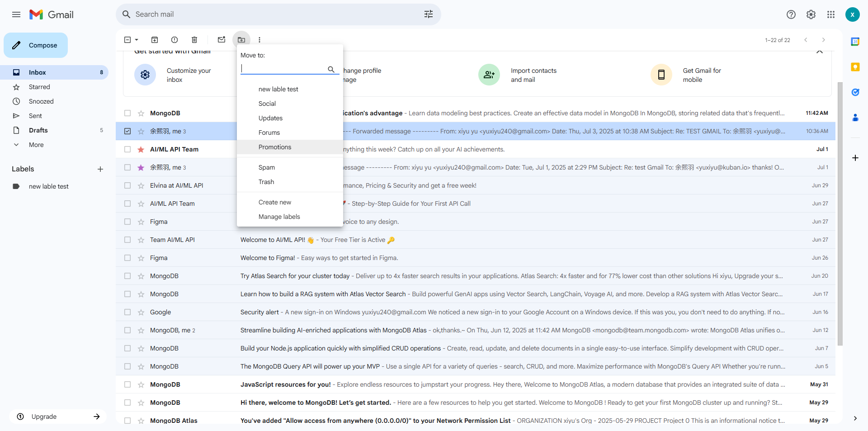Check the MongoDB Atlas email checkbox
868x431 pixels.
(127, 421)
